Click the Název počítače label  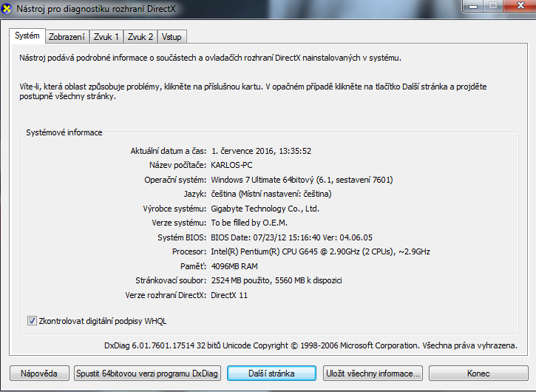pos(177,165)
